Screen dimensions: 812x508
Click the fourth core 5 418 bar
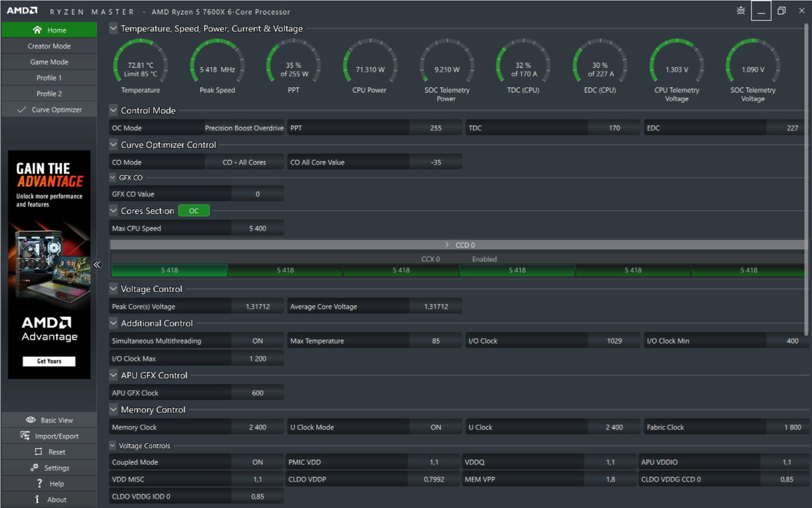pos(517,271)
